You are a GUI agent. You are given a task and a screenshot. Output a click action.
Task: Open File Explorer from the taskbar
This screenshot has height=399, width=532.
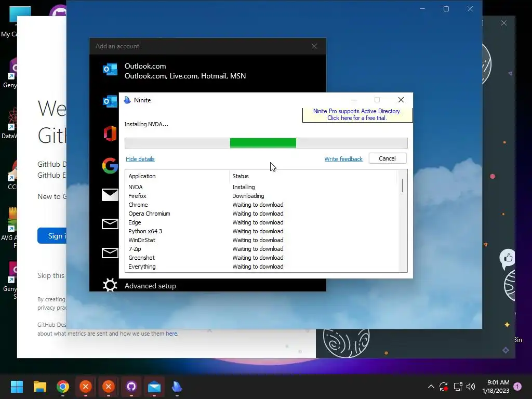pyautogui.click(x=39, y=387)
